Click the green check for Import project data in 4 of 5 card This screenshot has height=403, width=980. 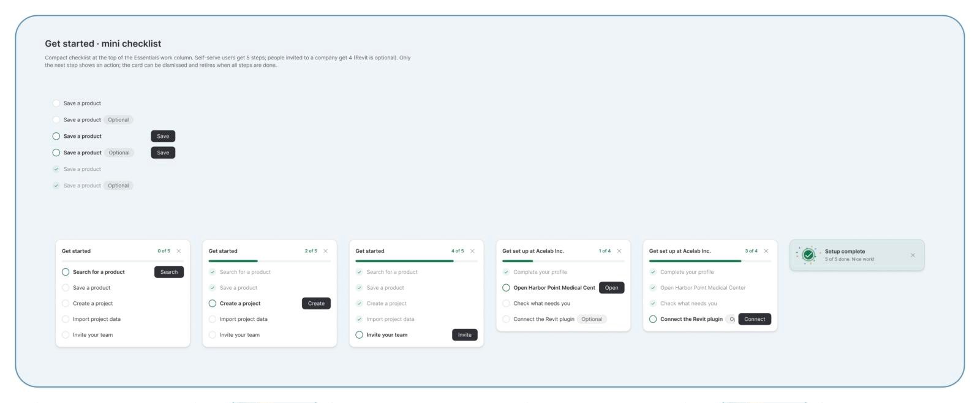pyautogui.click(x=360, y=319)
